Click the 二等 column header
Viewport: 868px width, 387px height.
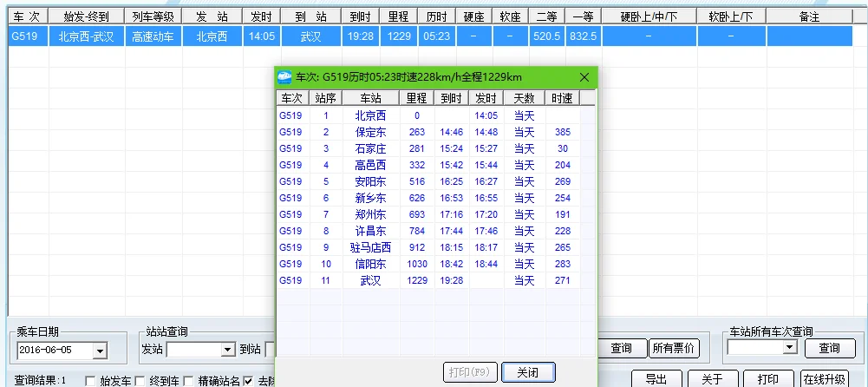coord(547,17)
